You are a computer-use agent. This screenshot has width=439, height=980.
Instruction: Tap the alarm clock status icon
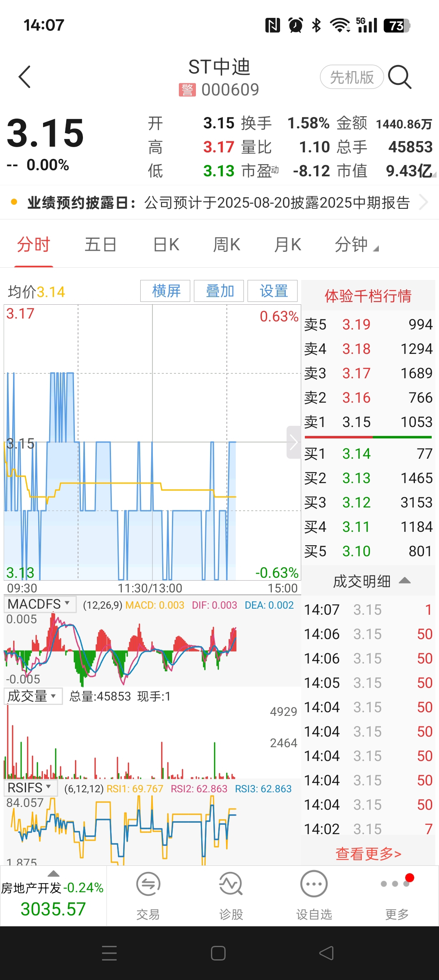(296, 25)
